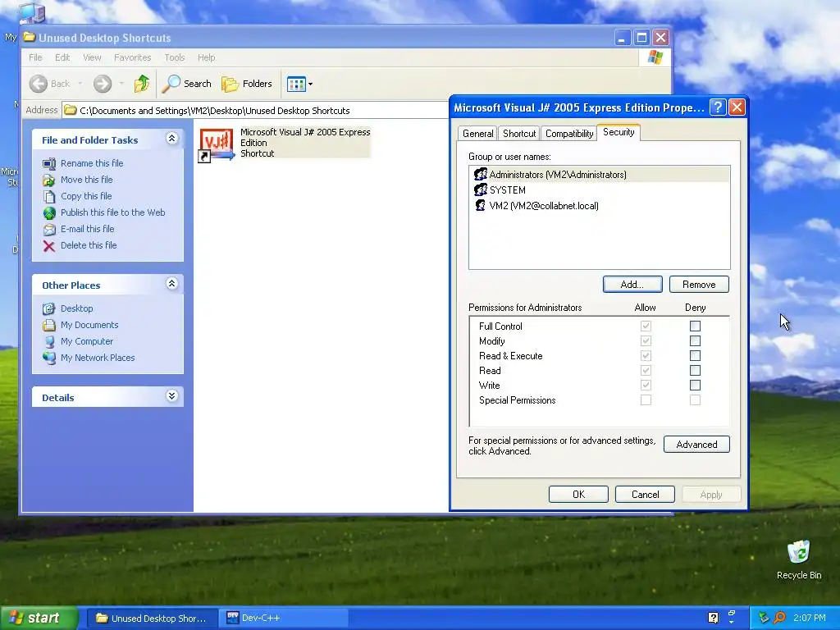Check Deny for Write permission
Screen dimensions: 840x630
[695, 386]
